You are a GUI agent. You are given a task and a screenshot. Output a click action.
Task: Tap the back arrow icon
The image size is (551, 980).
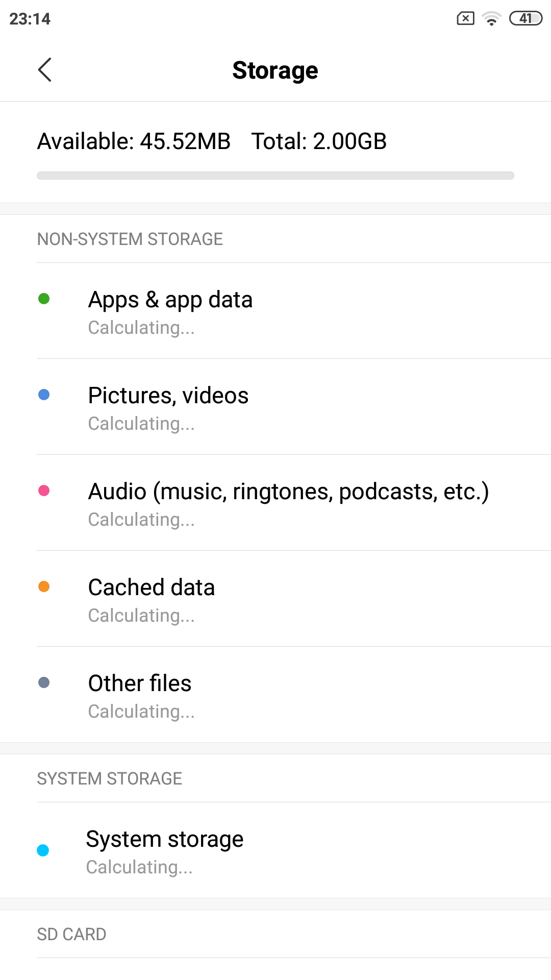[x=45, y=70]
